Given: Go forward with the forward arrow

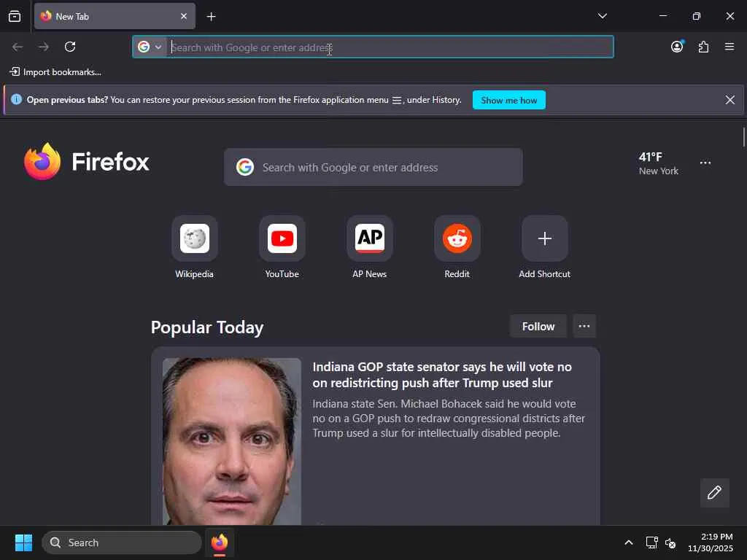Looking at the screenshot, I should click(x=44, y=47).
